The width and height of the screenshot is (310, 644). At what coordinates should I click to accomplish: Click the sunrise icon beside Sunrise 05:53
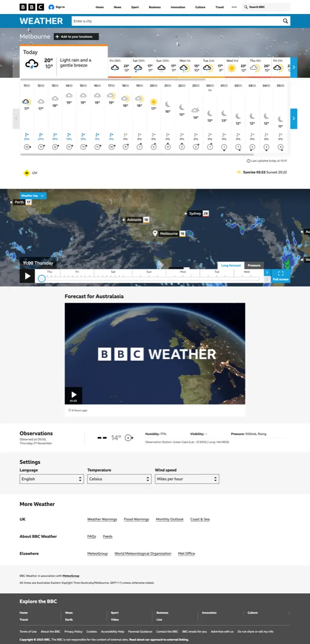pos(239,172)
